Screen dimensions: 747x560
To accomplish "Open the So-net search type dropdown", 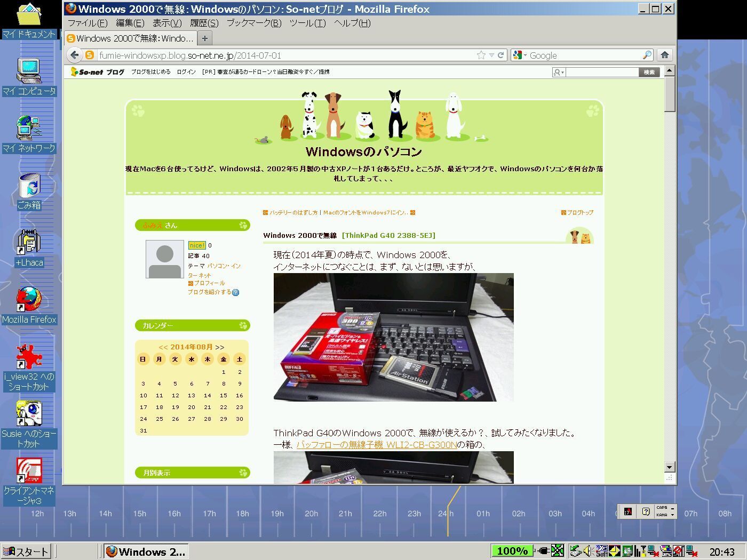I will pyautogui.click(x=559, y=73).
